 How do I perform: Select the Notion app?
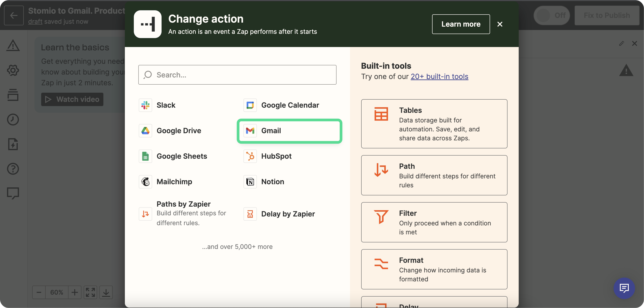tap(272, 182)
